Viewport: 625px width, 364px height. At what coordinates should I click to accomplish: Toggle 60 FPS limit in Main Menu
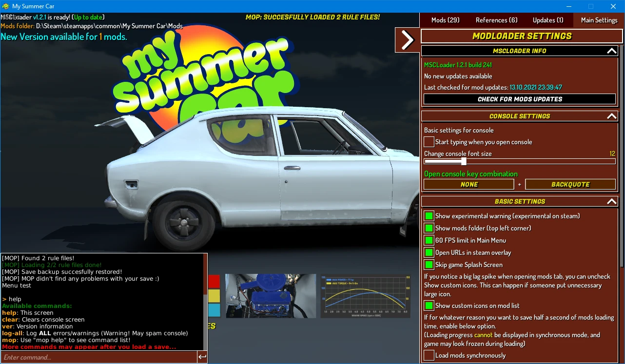coord(429,240)
